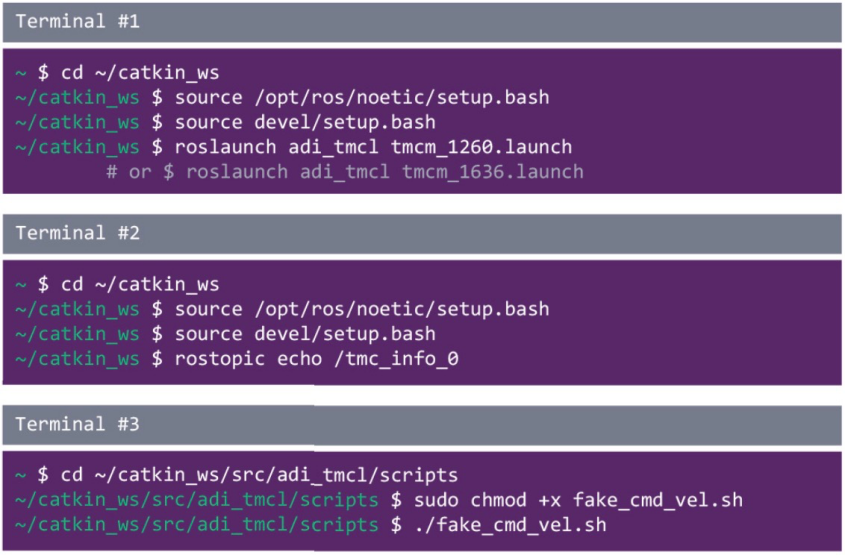Click the tilde prompt at start of Terminal #3

(20, 475)
